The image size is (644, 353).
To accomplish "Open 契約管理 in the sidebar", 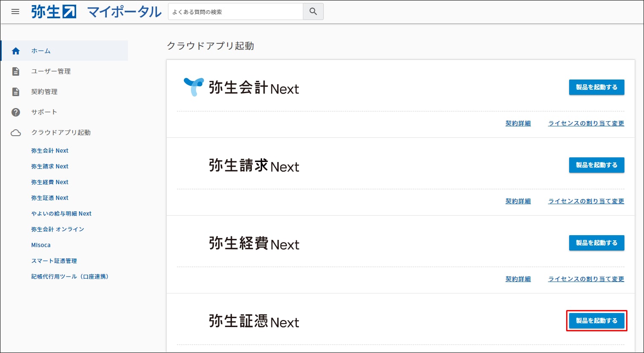I will pos(44,92).
